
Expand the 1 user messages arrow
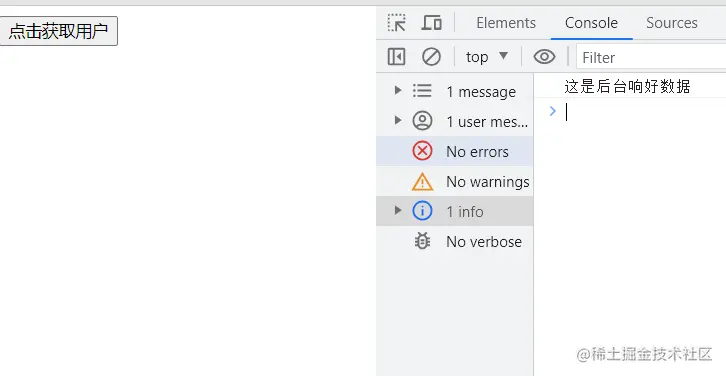398,120
